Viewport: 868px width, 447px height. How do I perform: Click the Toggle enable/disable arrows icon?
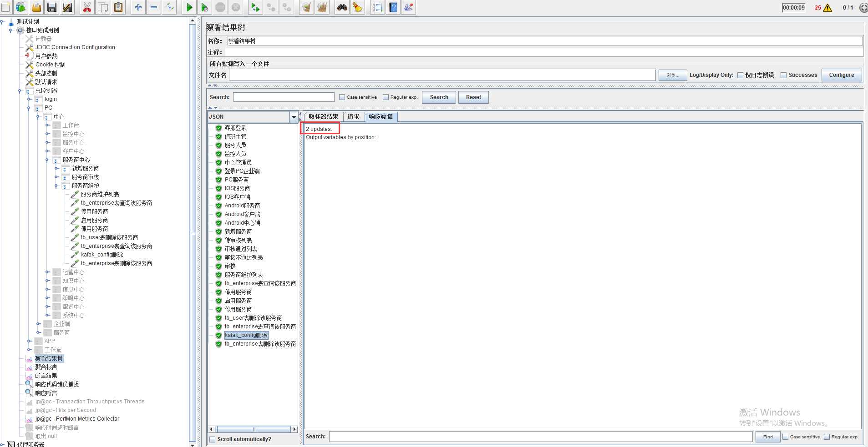(169, 7)
